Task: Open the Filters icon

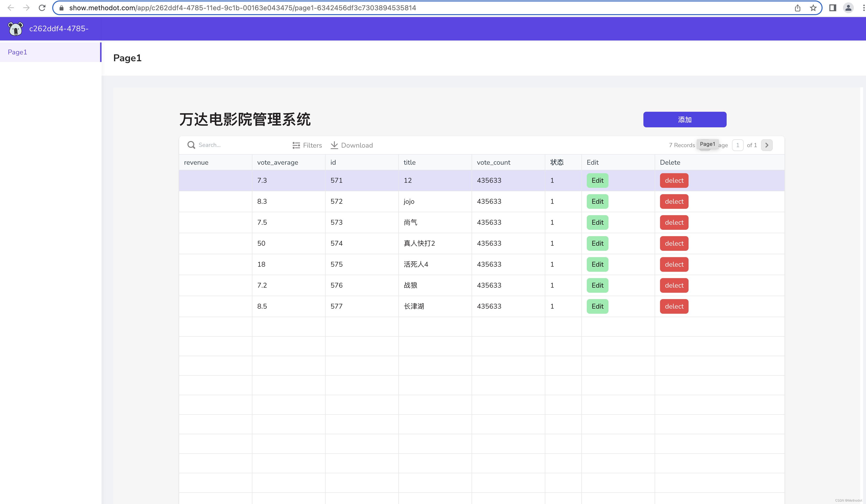Action: pyautogui.click(x=296, y=145)
